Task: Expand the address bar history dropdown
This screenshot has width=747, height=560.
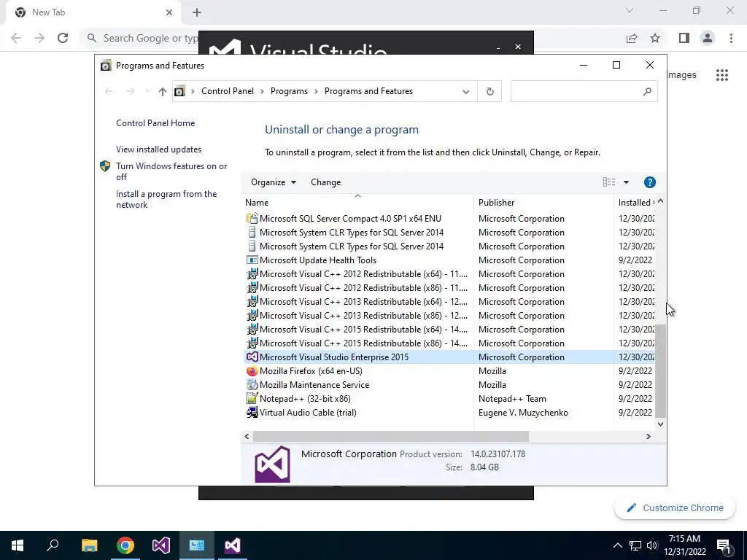Action: 466,91
